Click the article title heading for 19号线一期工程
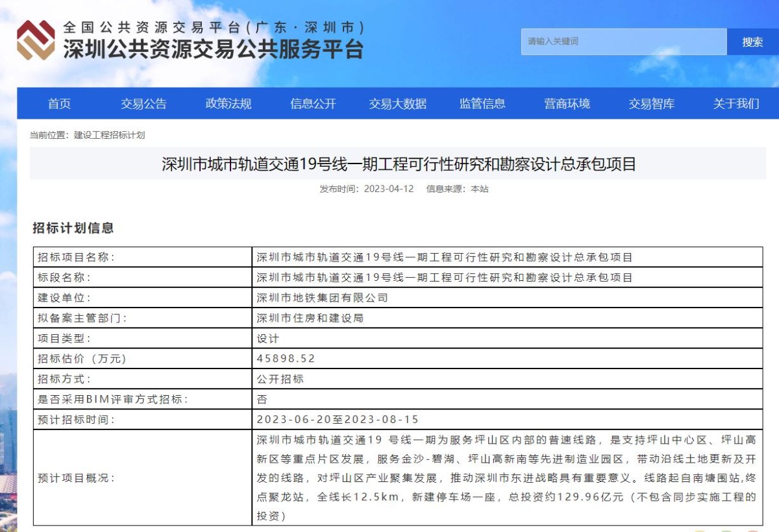Image resolution: width=779 pixels, height=532 pixels. (x=399, y=164)
